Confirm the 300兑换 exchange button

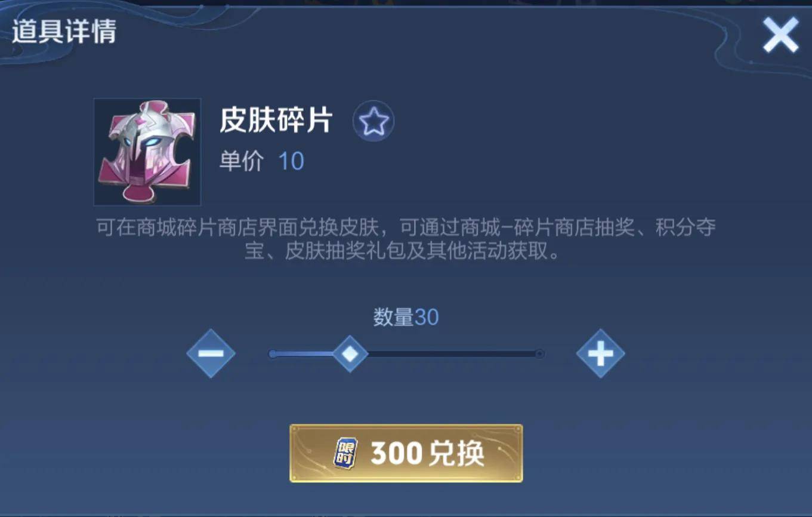click(x=406, y=454)
